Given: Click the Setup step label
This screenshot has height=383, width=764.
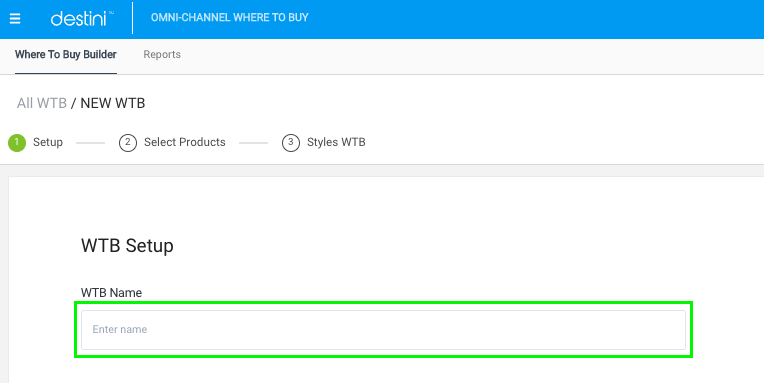Looking at the screenshot, I should 48,142.
